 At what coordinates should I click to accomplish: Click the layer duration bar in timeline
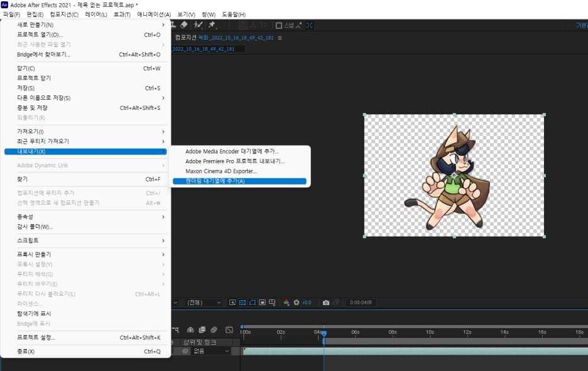[x=415, y=351]
